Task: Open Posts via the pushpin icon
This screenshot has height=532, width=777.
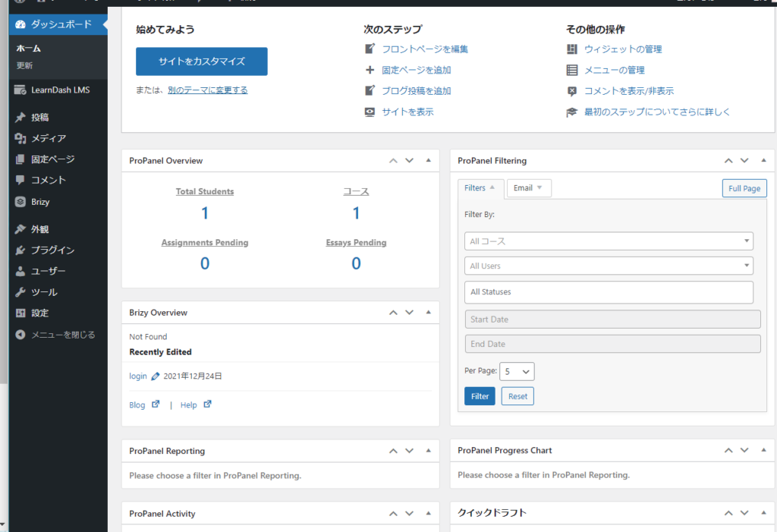Action: coord(20,118)
